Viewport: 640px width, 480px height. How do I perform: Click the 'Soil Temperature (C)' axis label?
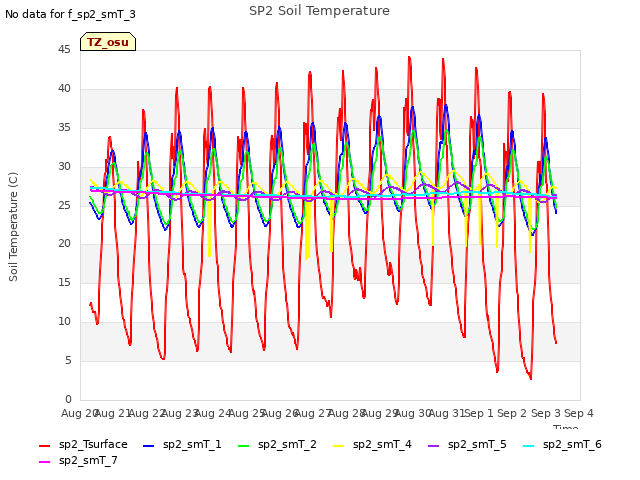[13, 227]
